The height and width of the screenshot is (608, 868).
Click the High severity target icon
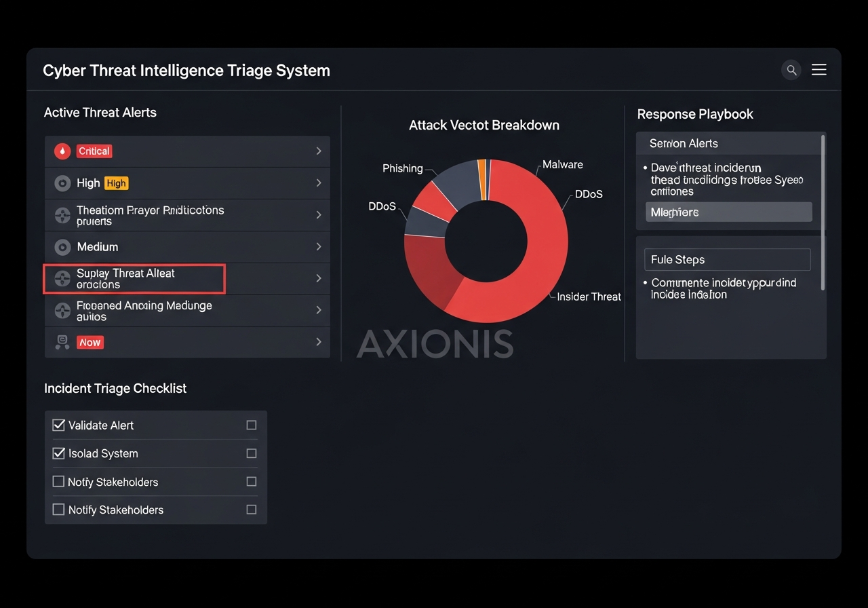[62, 183]
